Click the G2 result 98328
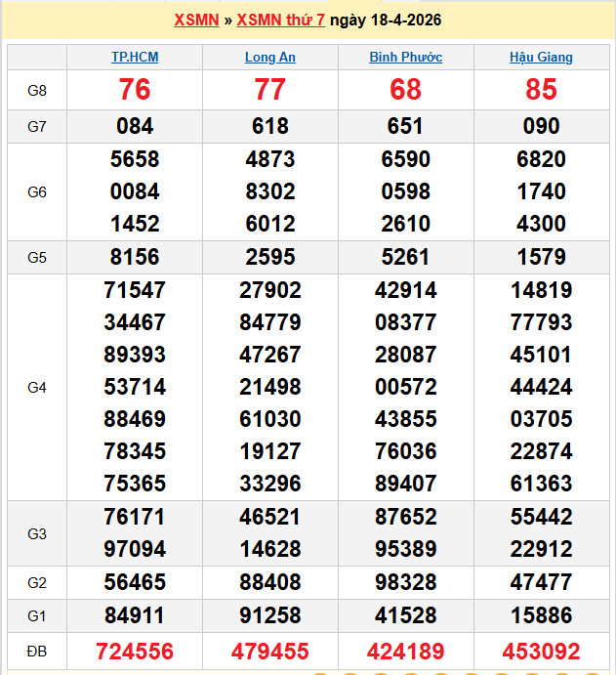The height and width of the screenshot is (675, 616). [405, 583]
